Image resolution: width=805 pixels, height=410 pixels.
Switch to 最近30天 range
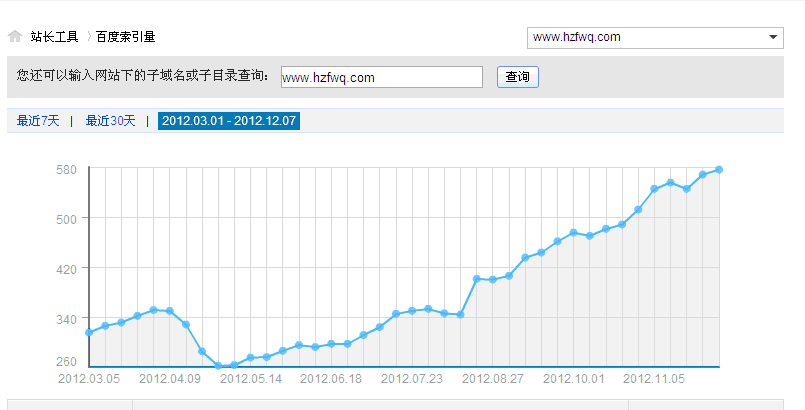pos(110,121)
